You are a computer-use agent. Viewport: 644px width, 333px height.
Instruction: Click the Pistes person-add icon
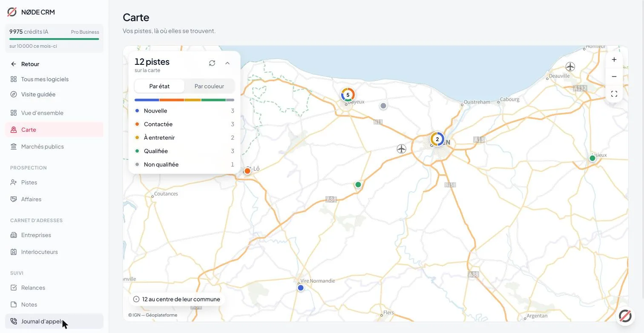point(14,182)
